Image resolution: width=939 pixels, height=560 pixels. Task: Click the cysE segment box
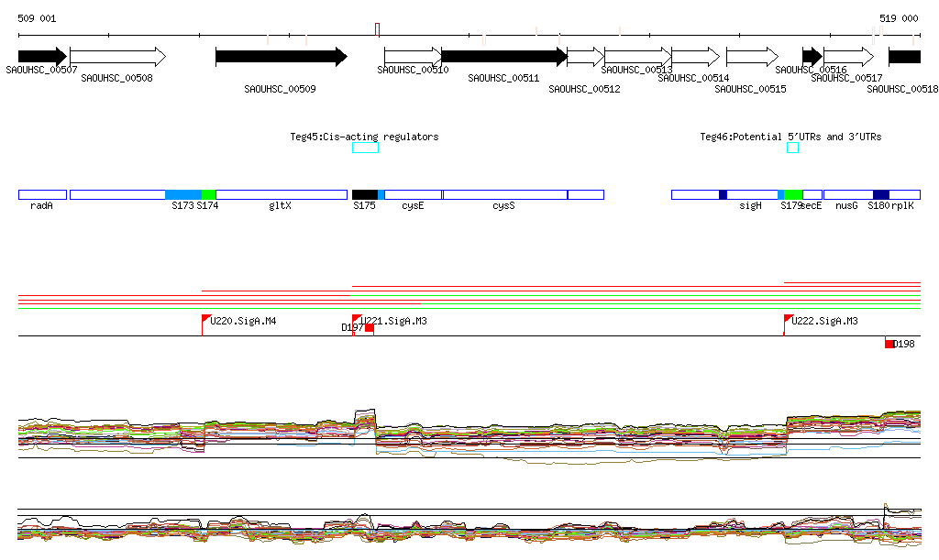tap(414, 194)
